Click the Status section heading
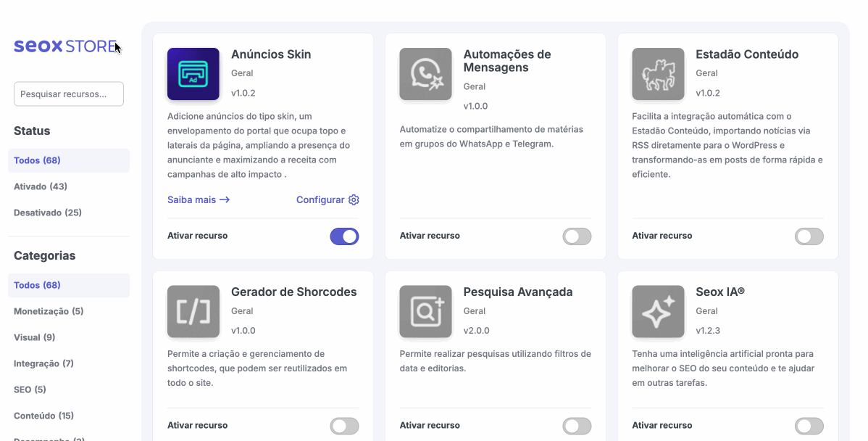868x441 pixels. point(32,131)
